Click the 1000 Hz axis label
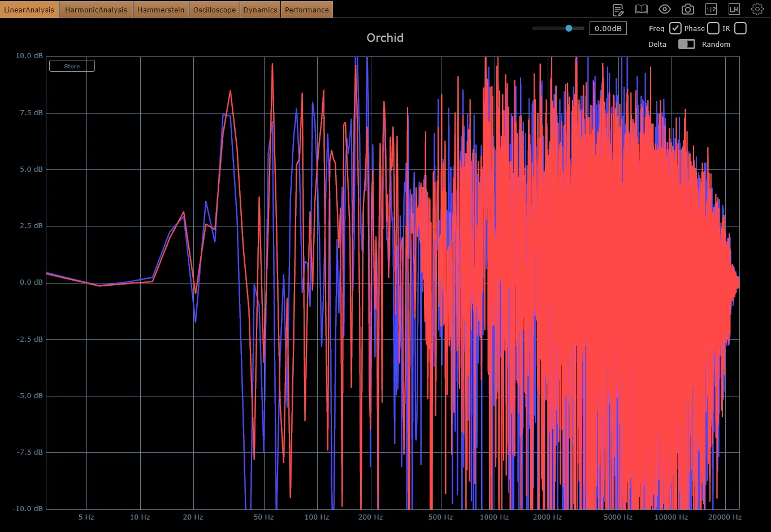This screenshot has width=771, height=532. coord(494,517)
